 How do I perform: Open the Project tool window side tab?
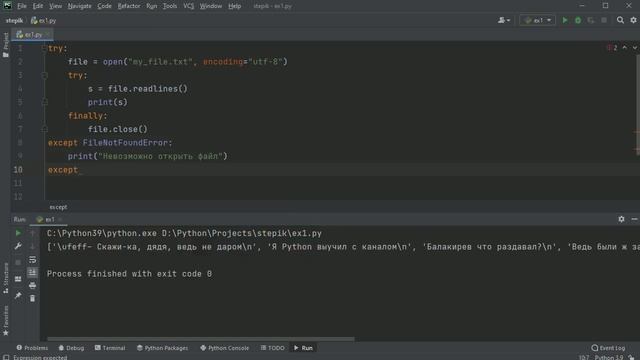[6, 44]
